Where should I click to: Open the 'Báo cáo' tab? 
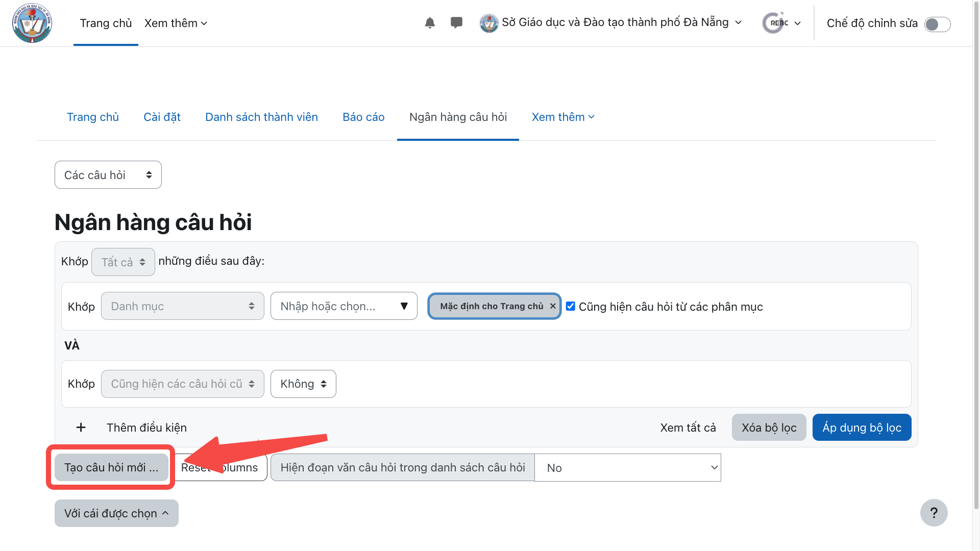tap(363, 117)
